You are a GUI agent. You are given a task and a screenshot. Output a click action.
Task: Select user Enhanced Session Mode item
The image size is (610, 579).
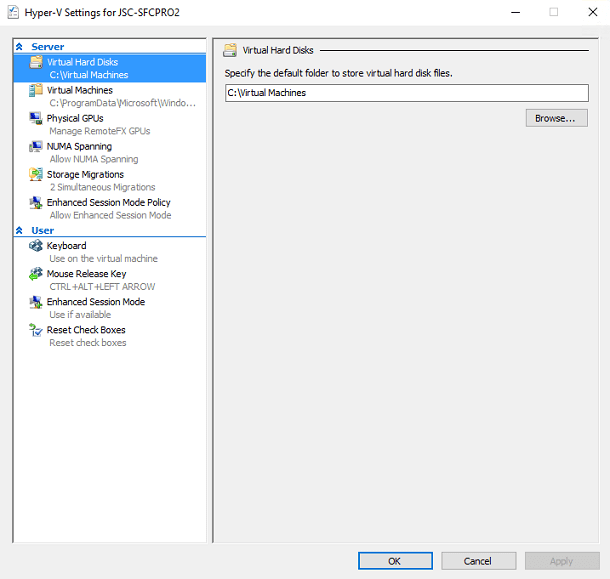(110, 308)
